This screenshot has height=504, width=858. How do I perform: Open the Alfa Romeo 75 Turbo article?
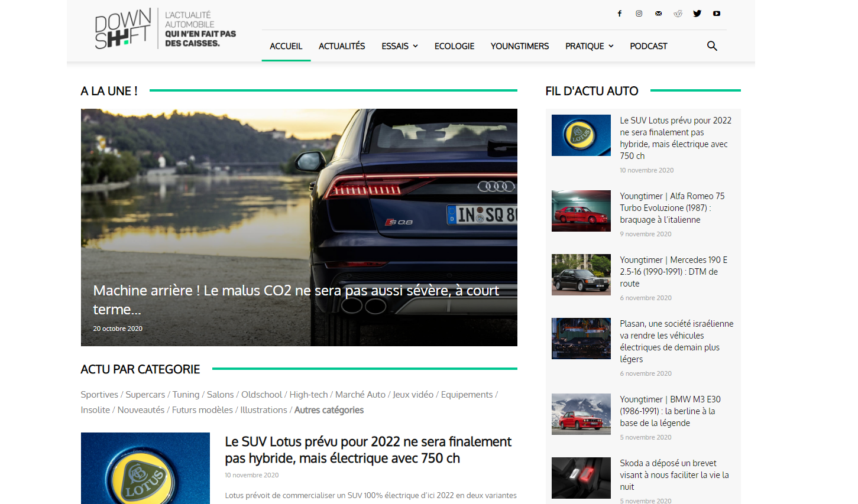672,208
